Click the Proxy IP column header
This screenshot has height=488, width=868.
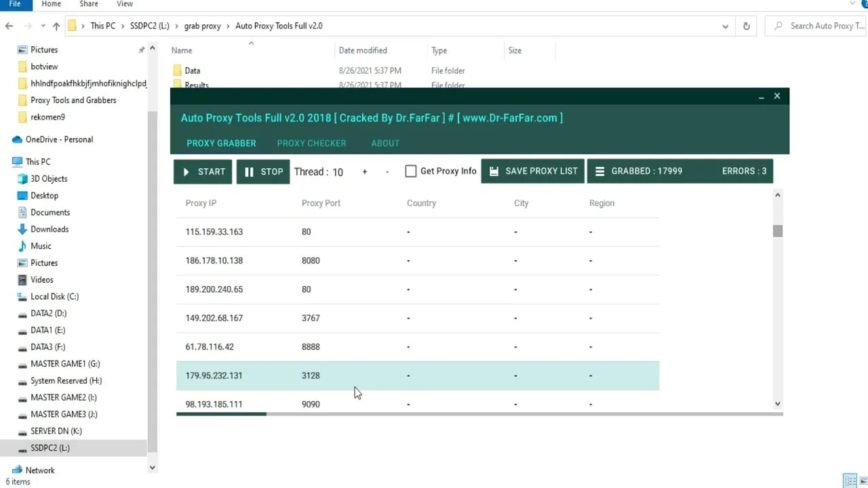(201, 203)
